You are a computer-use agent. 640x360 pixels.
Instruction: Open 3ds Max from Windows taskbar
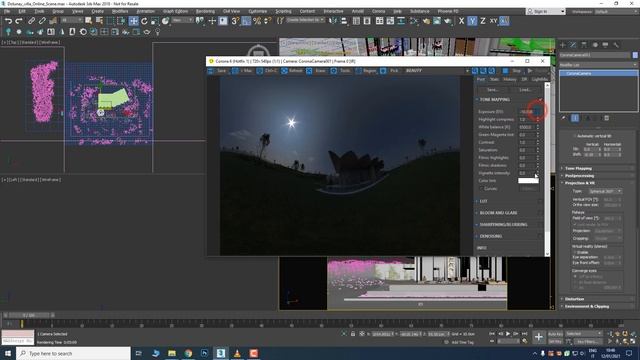221,353
